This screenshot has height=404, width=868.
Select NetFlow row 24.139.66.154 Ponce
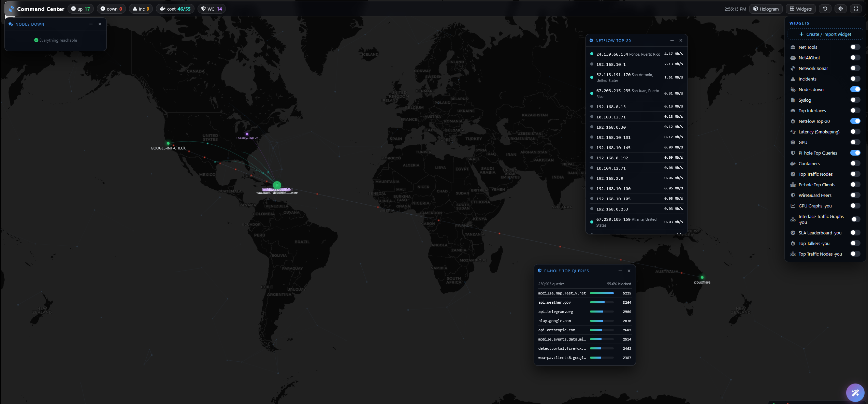click(636, 54)
